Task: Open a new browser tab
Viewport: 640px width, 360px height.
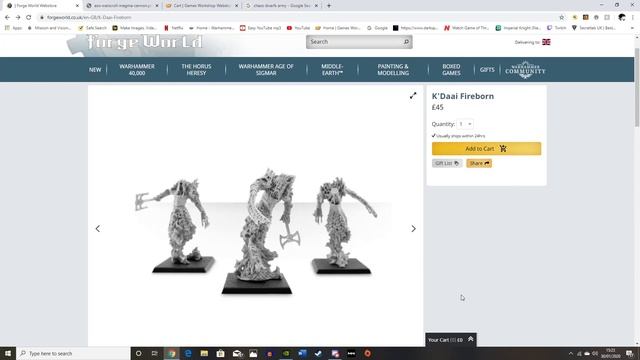Action: [x=329, y=6]
